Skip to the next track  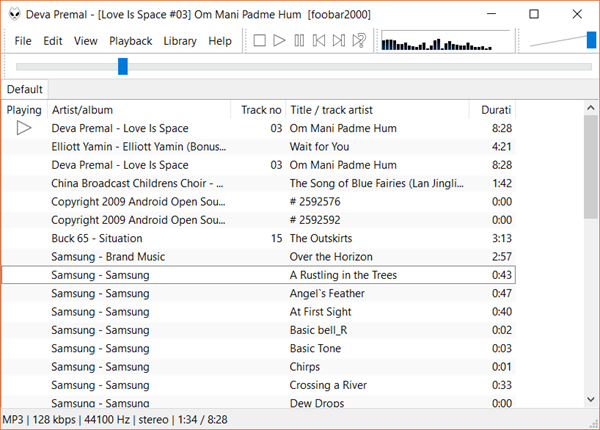[339, 40]
